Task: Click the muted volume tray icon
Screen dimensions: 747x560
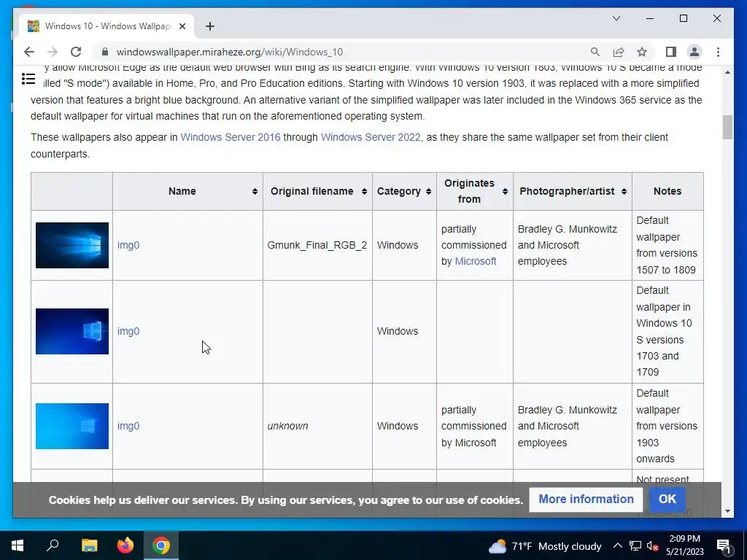Action: (652, 546)
